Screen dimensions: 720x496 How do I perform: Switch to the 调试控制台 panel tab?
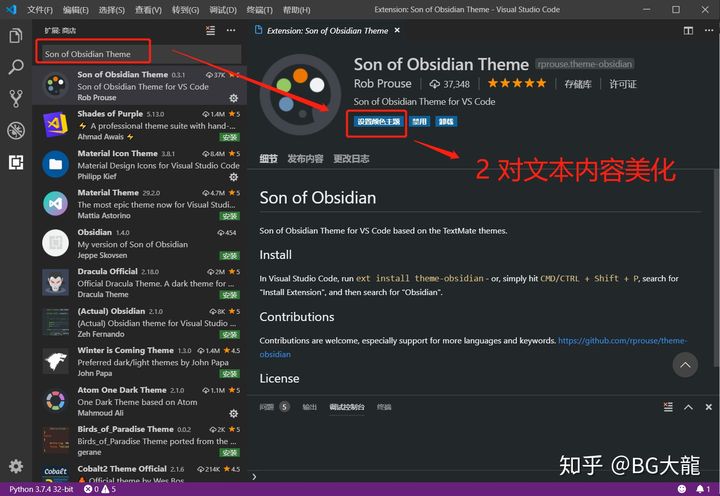347,407
